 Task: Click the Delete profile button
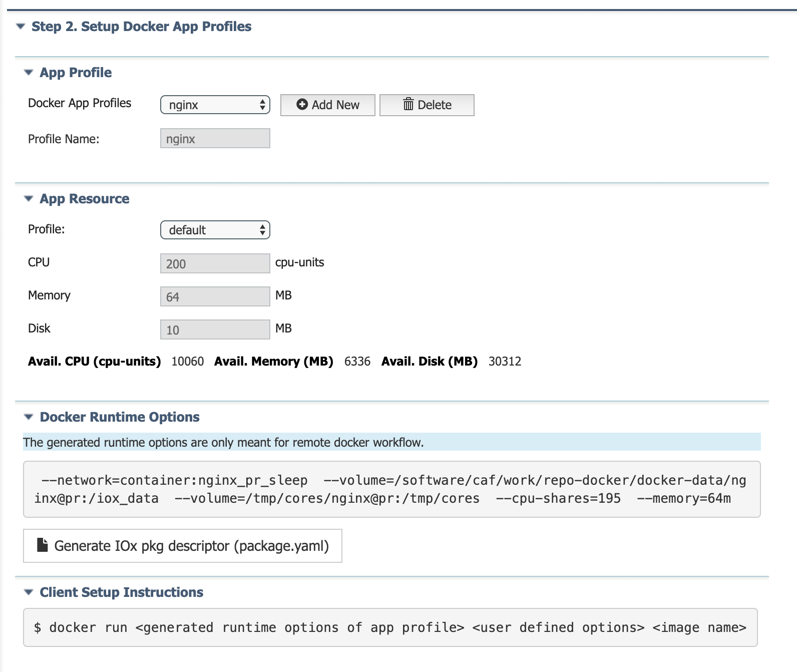coord(427,105)
